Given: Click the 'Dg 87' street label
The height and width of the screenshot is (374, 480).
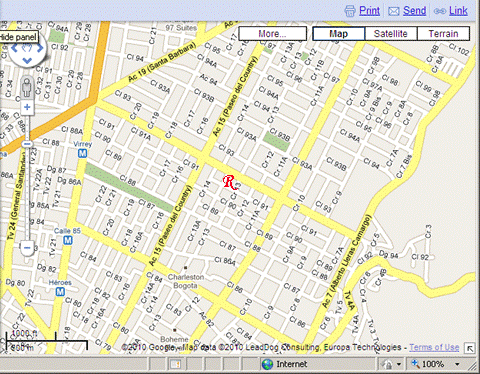Looking at the screenshot, I should [x=56, y=169].
